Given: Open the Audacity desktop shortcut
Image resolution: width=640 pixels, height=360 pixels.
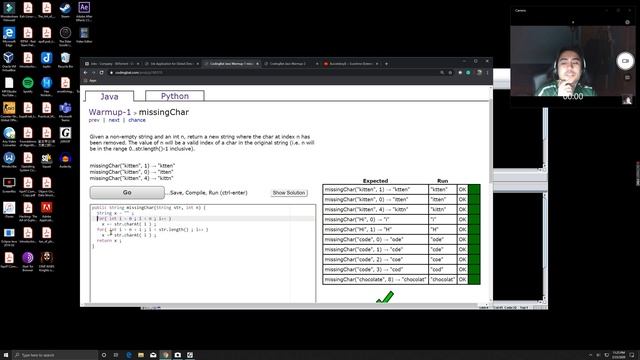Looking at the screenshot, I should pyautogui.click(x=65, y=160).
